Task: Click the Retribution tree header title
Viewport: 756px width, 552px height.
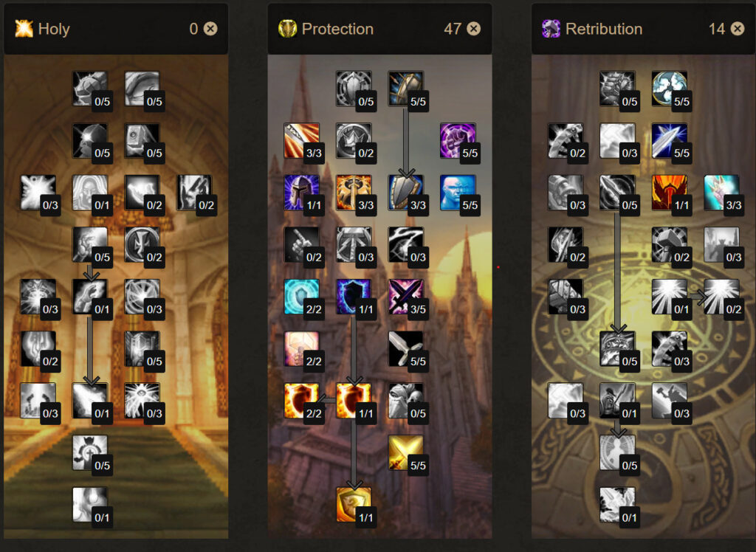Action: point(604,29)
